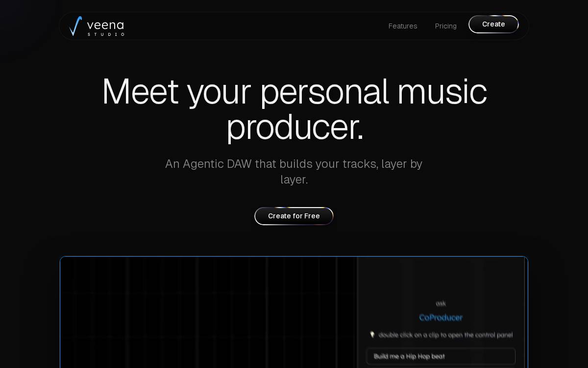The image size is (588, 368).
Task: Click the 'Build me a Hip Hop beat' field
Action: pyautogui.click(x=441, y=356)
